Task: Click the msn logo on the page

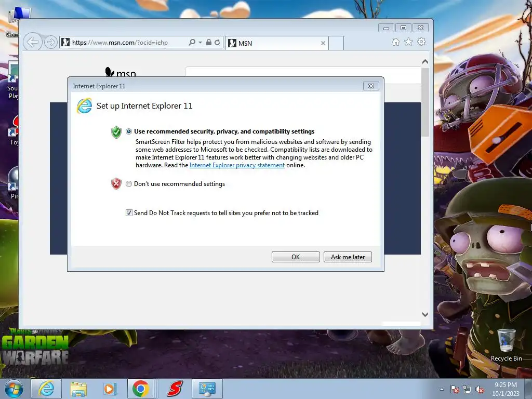Action: pyautogui.click(x=121, y=72)
